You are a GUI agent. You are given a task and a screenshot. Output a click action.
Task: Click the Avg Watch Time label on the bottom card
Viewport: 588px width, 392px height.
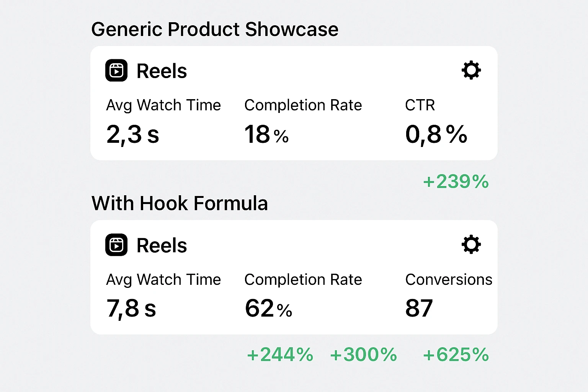coord(163,280)
